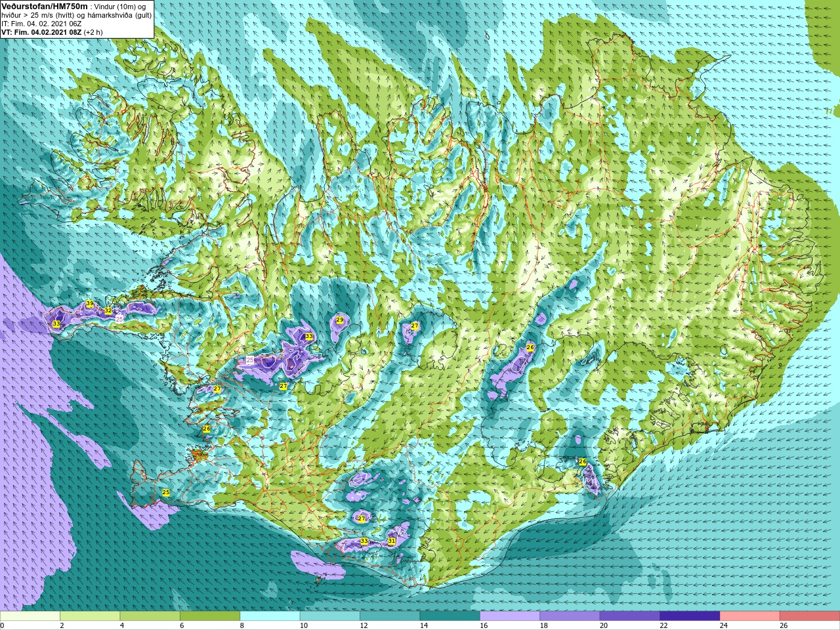Viewport: 840px width, 630px height.
Task: Click the pale yellow 0–2 legend swatch
Action: (30, 616)
